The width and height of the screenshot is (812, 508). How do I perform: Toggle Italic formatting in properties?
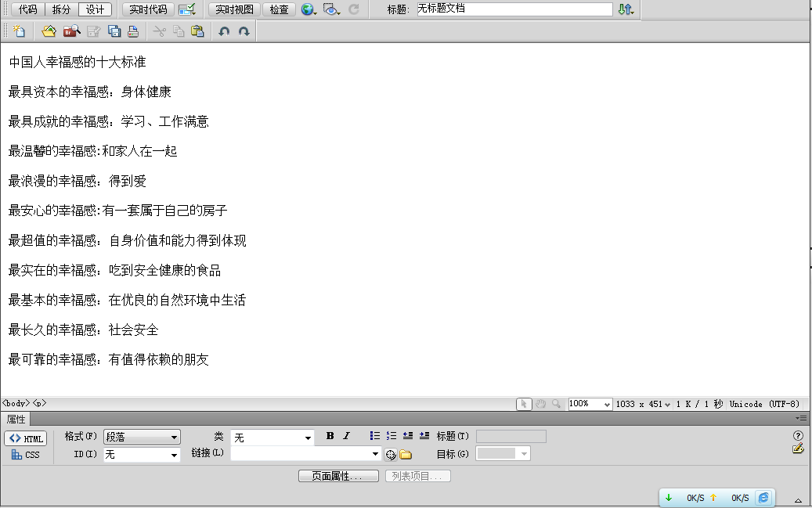[346, 436]
